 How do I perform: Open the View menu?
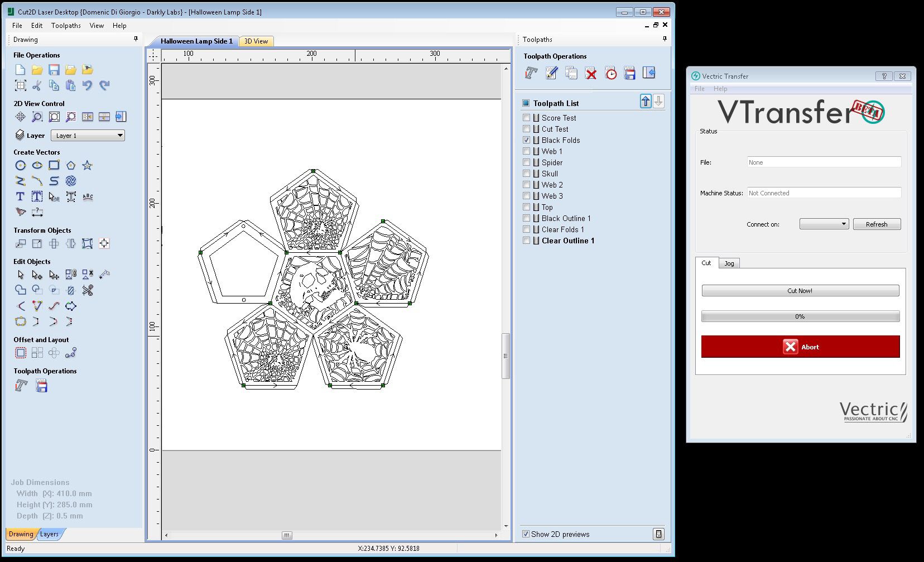point(97,26)
